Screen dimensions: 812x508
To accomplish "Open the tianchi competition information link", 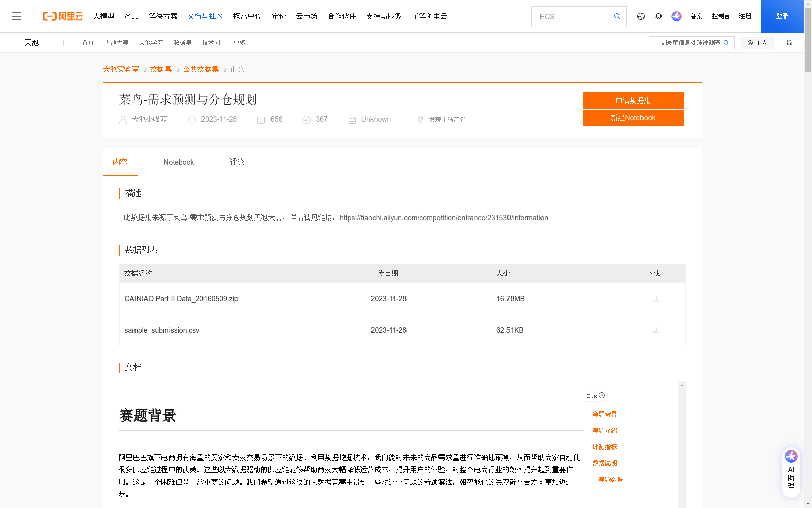I will click(444, 218).
